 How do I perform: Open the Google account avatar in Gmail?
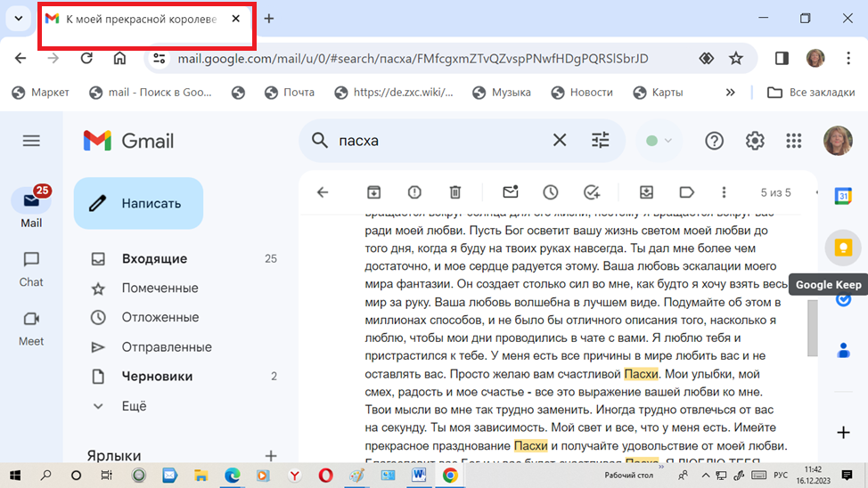(838, 141)
